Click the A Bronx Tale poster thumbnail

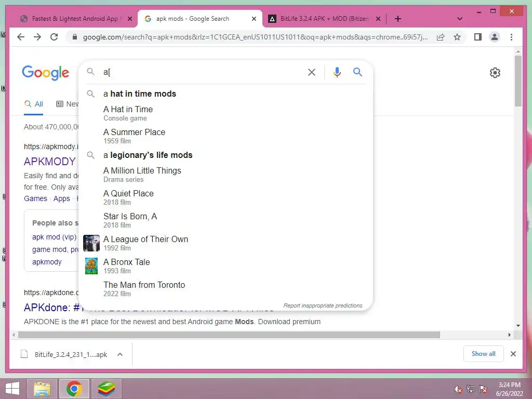pyautogui.click(x=91, y=266)
